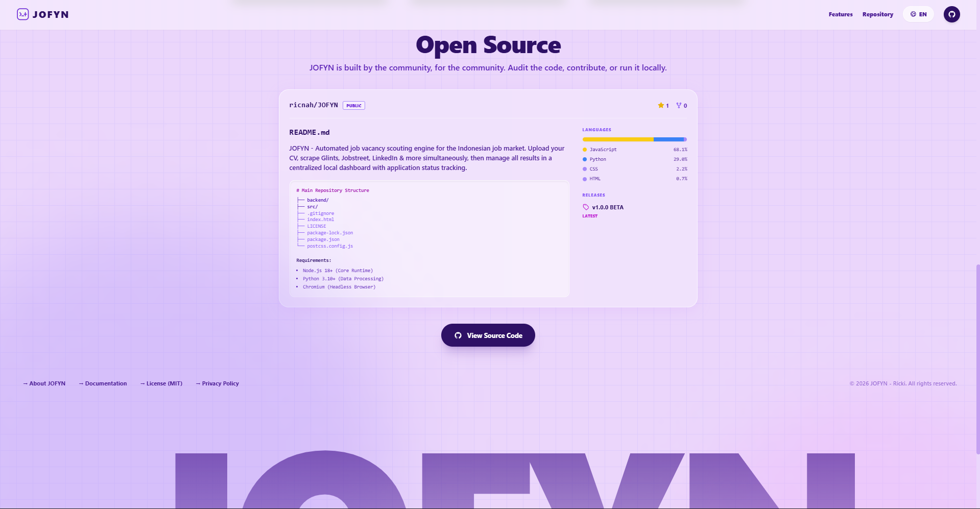980x509 pixels.
Task: Click the page vertical scrollbar thumb
Action: point(977,359)
